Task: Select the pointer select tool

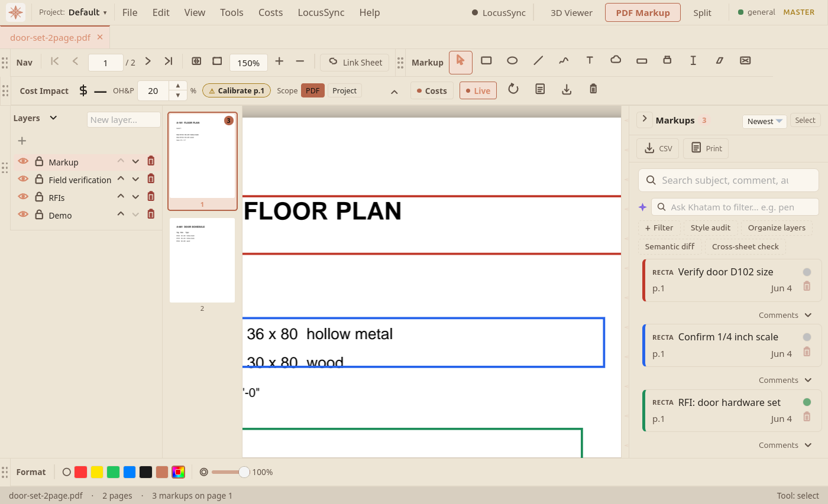Action: click(460, 62)
